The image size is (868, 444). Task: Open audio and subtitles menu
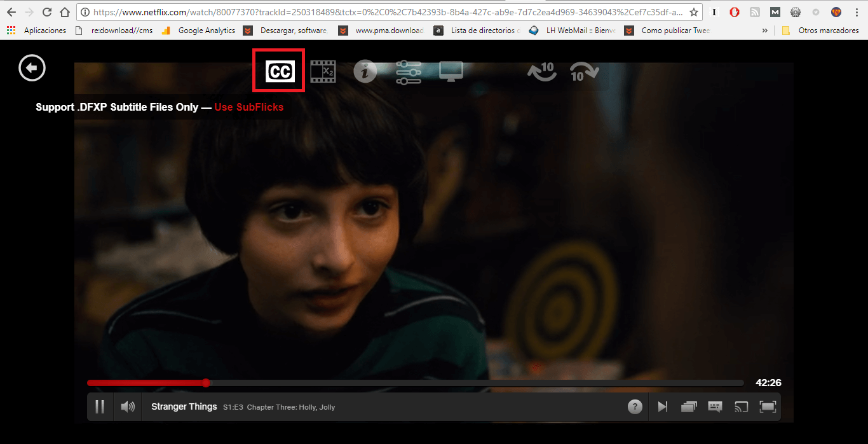click(715, 407)
